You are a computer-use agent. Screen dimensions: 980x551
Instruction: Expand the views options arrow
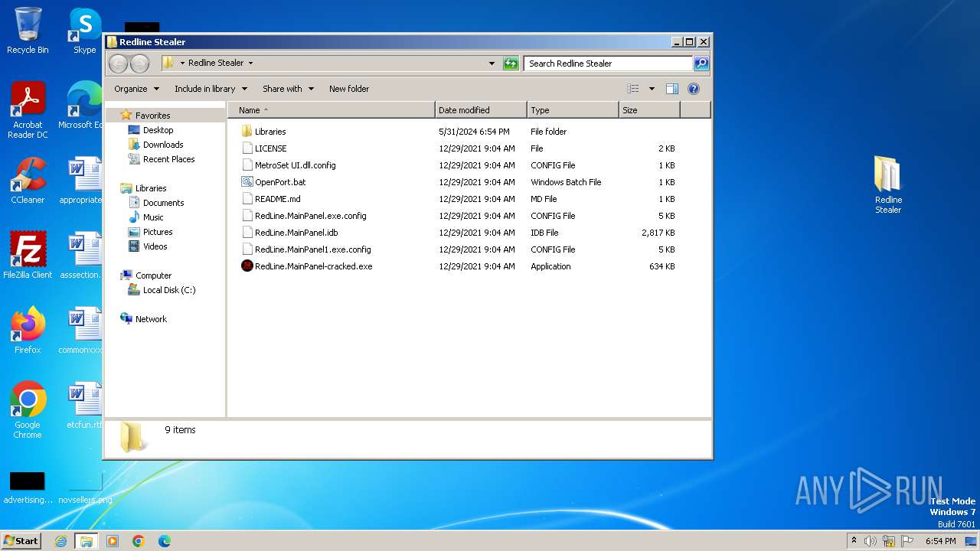pyautogui.click(x=652, y=89)
